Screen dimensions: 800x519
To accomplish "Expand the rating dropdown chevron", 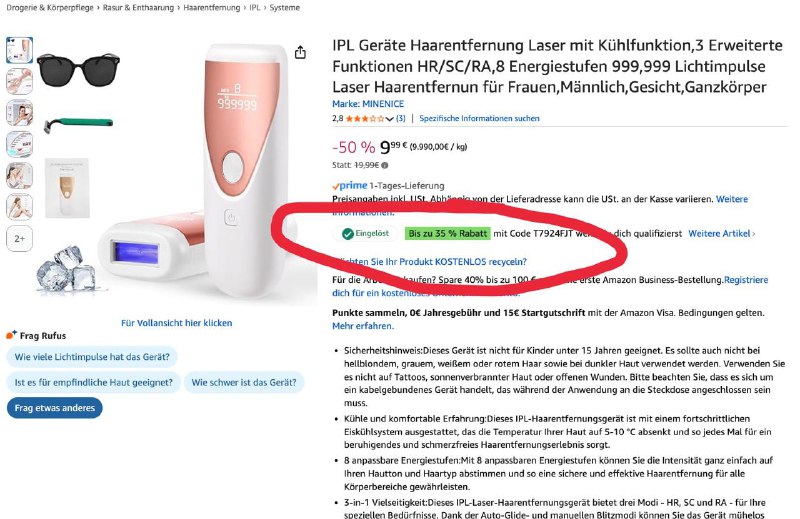I will click(x=390, y=119).
